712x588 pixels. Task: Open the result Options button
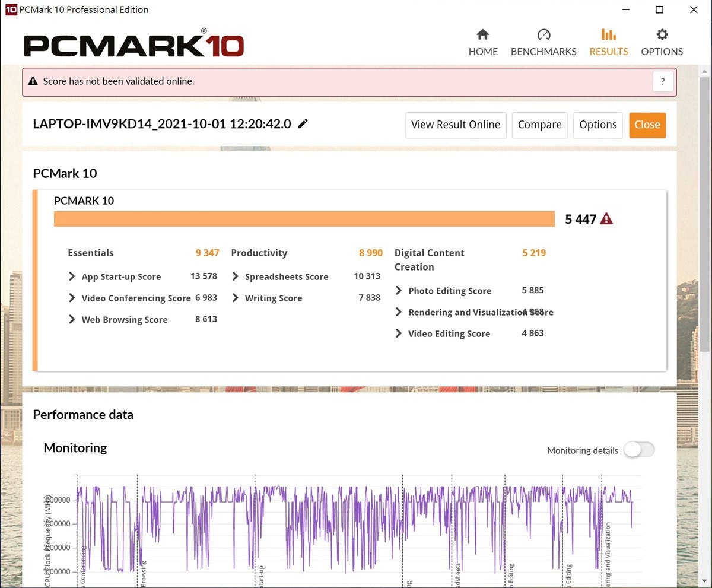(598, 125)
